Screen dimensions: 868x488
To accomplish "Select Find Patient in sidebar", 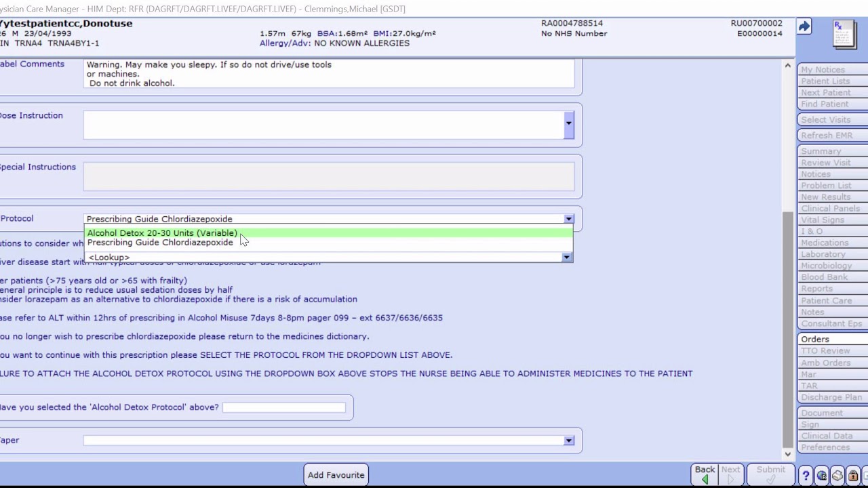I will coord(833,104).
